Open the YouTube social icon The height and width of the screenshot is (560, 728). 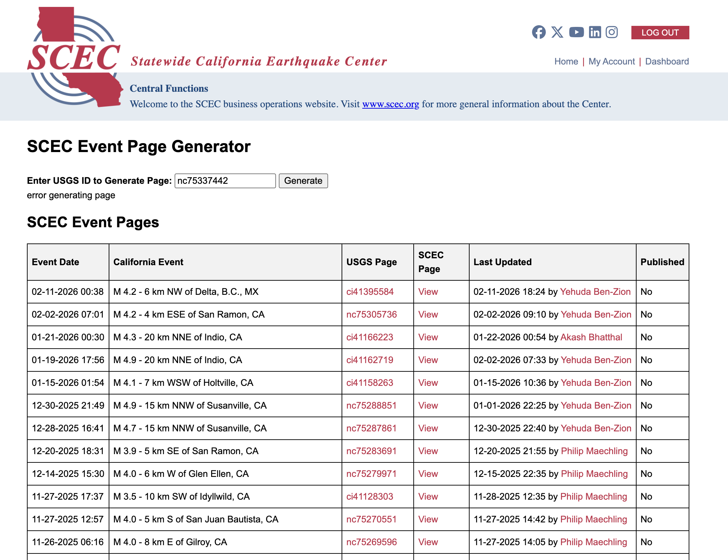click(576, 32)
